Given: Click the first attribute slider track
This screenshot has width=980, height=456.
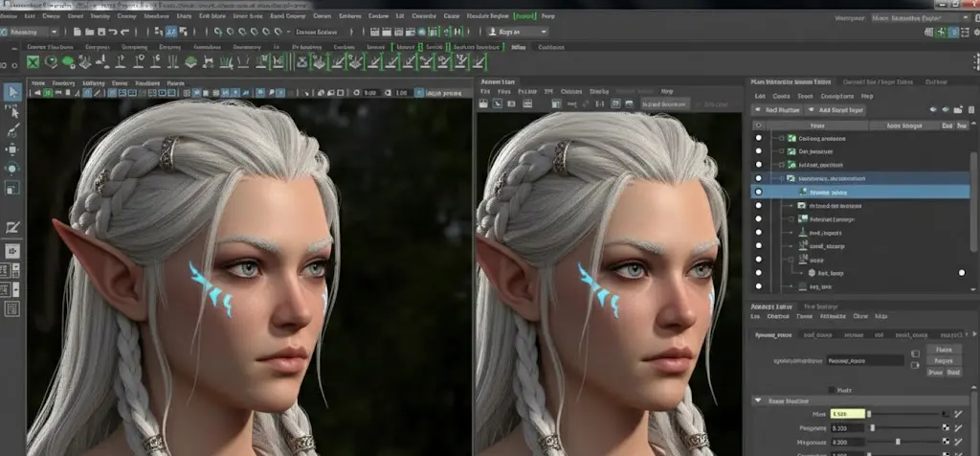Looking at the screenshot, I should [x=904, y=413].
